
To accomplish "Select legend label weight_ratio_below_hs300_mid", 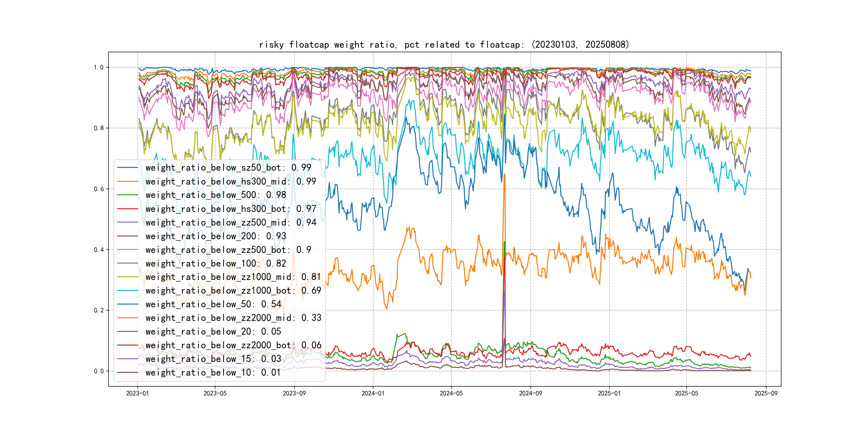I will (230, 181).
